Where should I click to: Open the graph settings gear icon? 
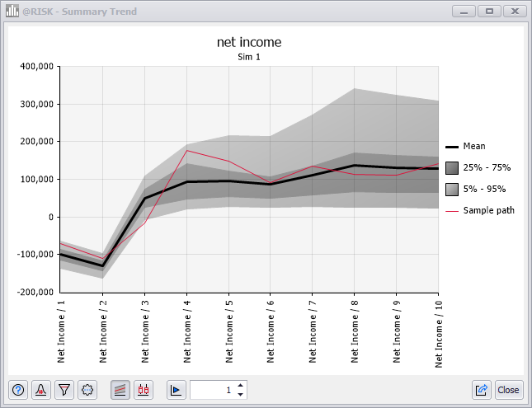(87, 390)
